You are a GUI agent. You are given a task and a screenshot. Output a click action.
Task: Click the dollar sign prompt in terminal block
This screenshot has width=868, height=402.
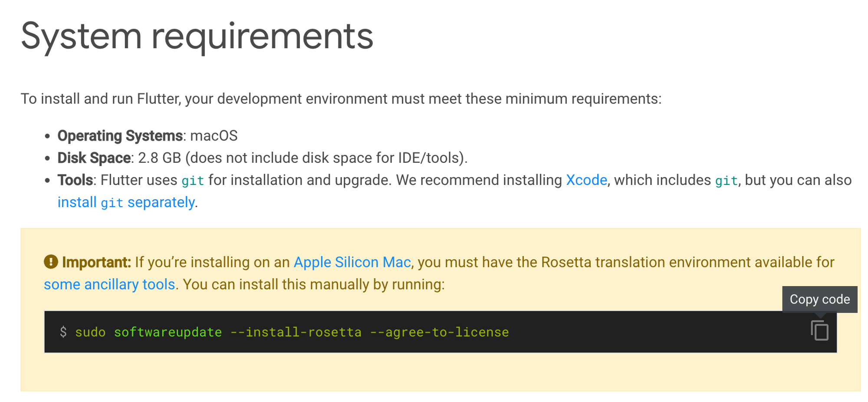(x=63, y=332)
